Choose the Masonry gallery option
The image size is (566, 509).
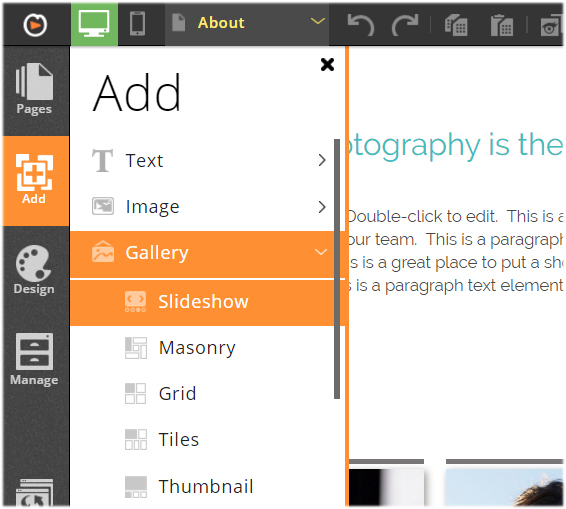(x=208, y=348)
